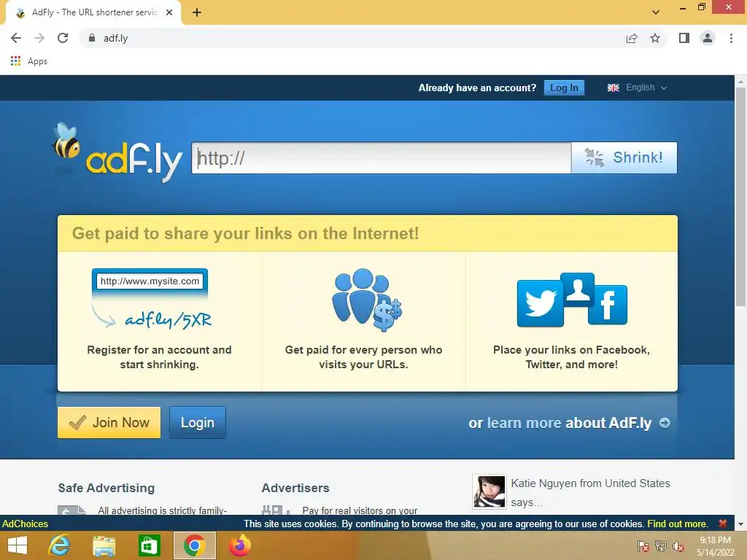Expand the tab search chevron
747x560 pixels.
656,12
